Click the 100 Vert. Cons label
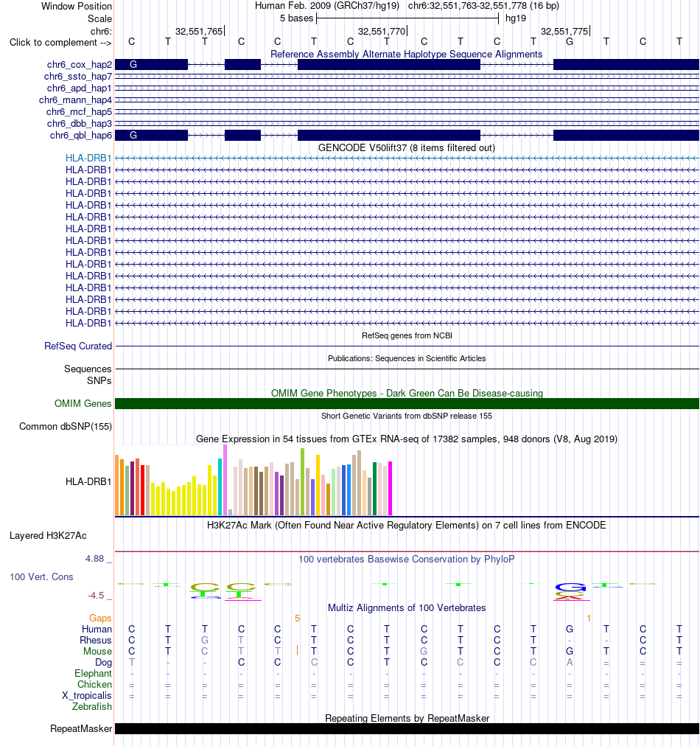This screenshot has height=746, width=700. (x=41, y=577)
